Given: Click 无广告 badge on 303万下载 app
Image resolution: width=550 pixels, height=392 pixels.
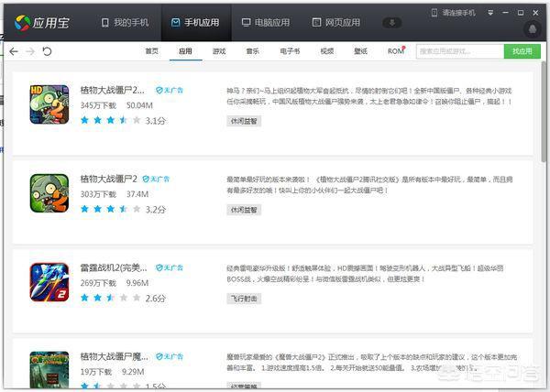Looking at the screenshot, I should 156,179.
